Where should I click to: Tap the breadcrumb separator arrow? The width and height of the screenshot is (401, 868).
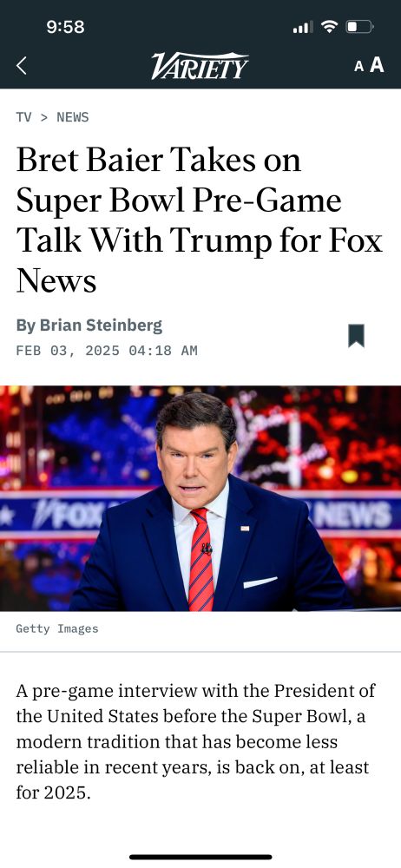44,117
